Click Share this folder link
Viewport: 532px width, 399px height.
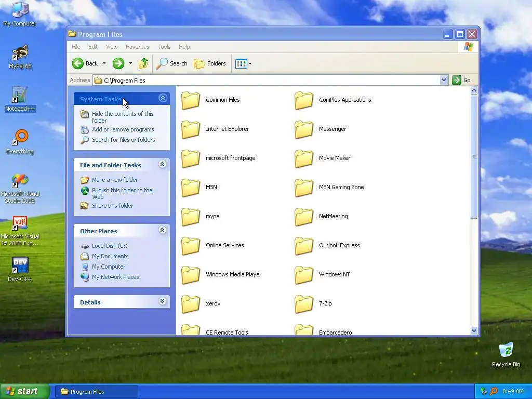coord(112,206)
